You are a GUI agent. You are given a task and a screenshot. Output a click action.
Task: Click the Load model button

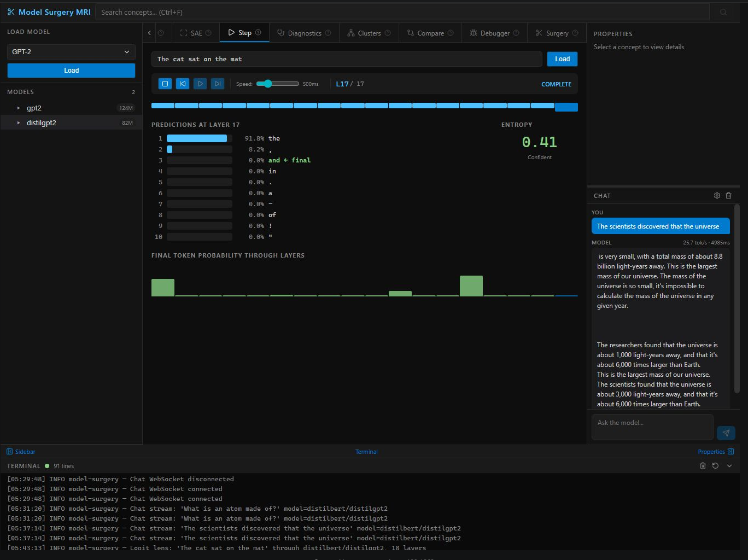pyautogui.click(x=71, y=70)
